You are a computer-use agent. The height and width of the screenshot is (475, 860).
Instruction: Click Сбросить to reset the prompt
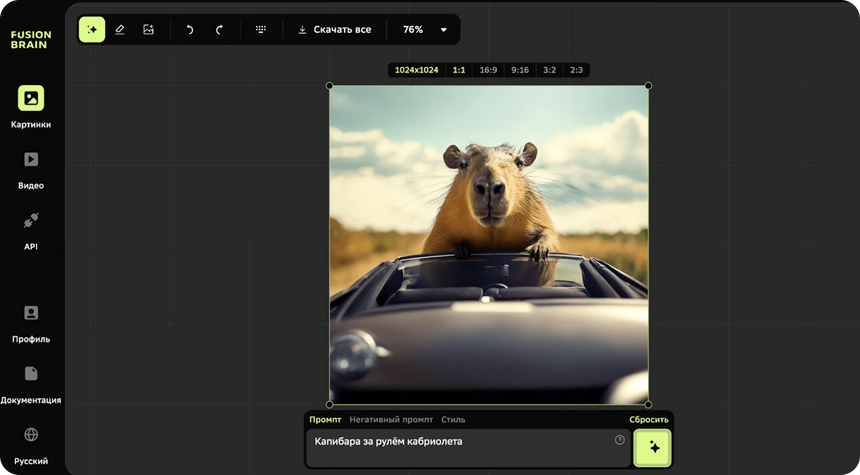coord(649,420)
